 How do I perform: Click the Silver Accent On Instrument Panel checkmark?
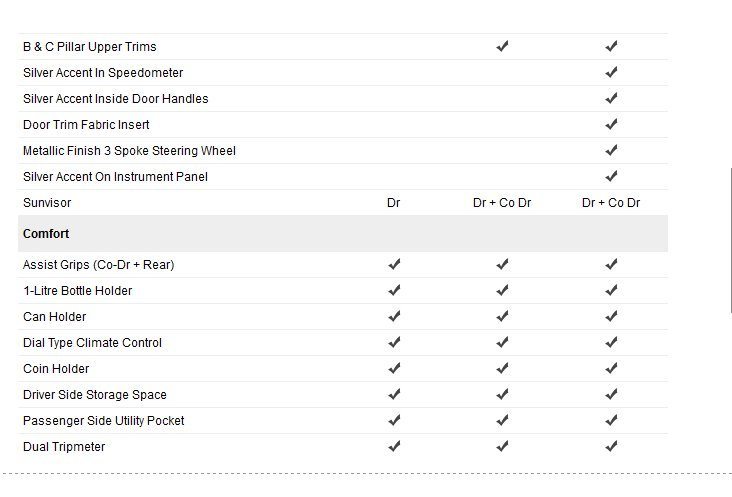coord(611,176)
